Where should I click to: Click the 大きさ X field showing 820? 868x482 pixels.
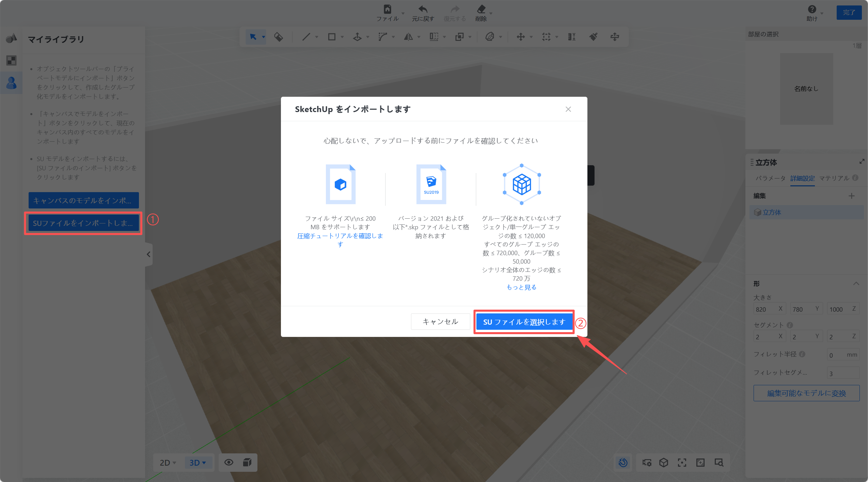click(770, 309)
